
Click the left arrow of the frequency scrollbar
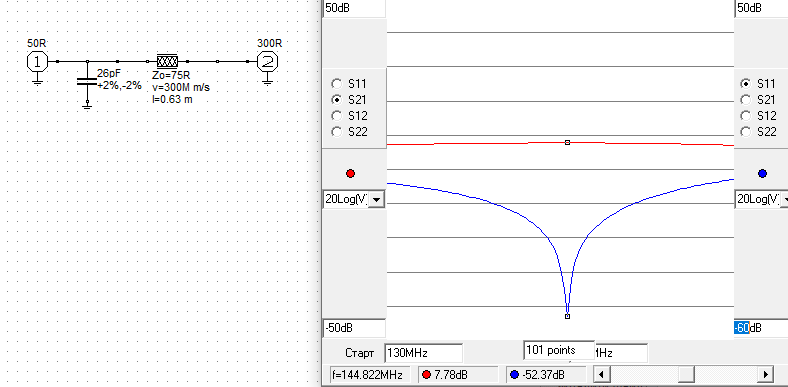tap(602, 374)
